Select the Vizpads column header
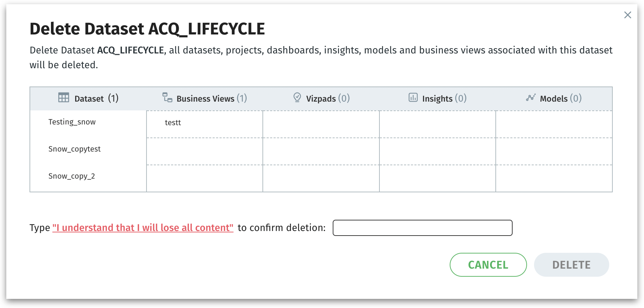 click(321, 98)
